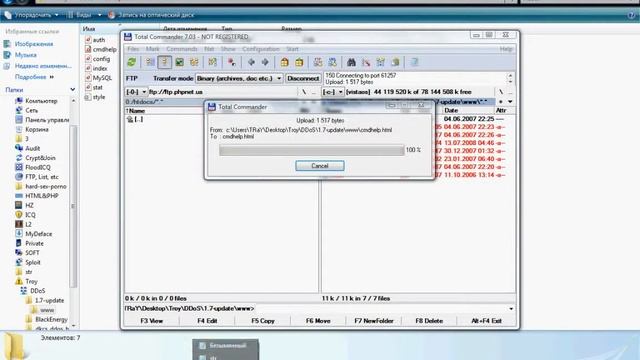Open the Commands menu

click(x=182, y=49)
